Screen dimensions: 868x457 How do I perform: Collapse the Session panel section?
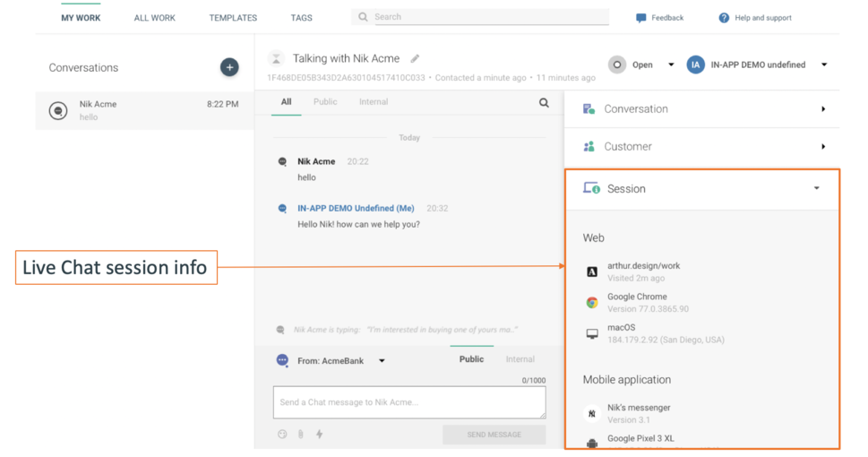[x=816, y=189]
